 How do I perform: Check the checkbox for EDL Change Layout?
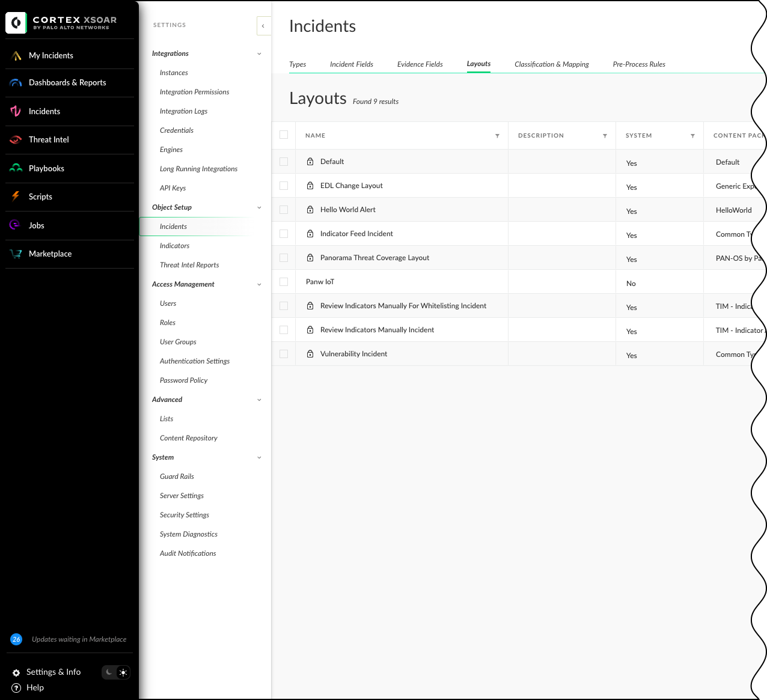pos(283,186)
